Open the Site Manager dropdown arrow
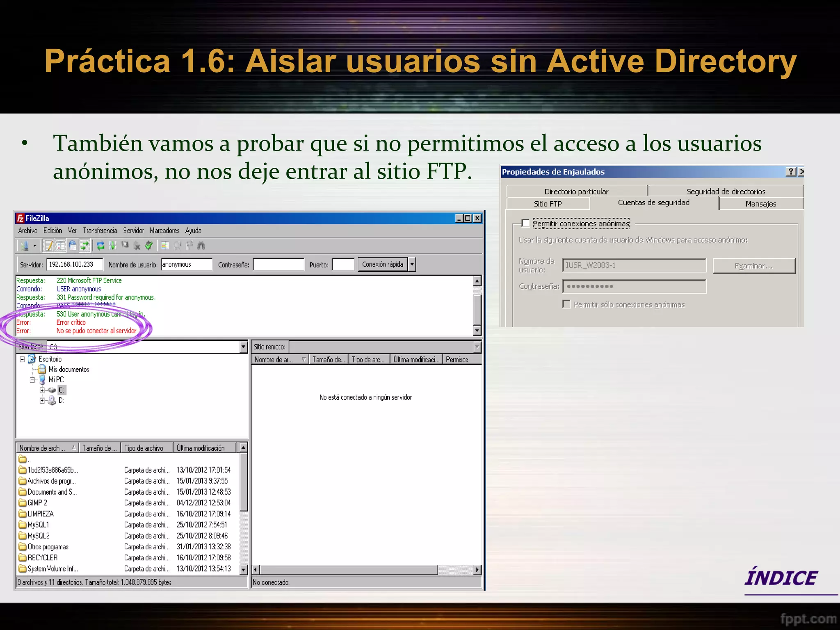840x630 pixels. [35, 246]
